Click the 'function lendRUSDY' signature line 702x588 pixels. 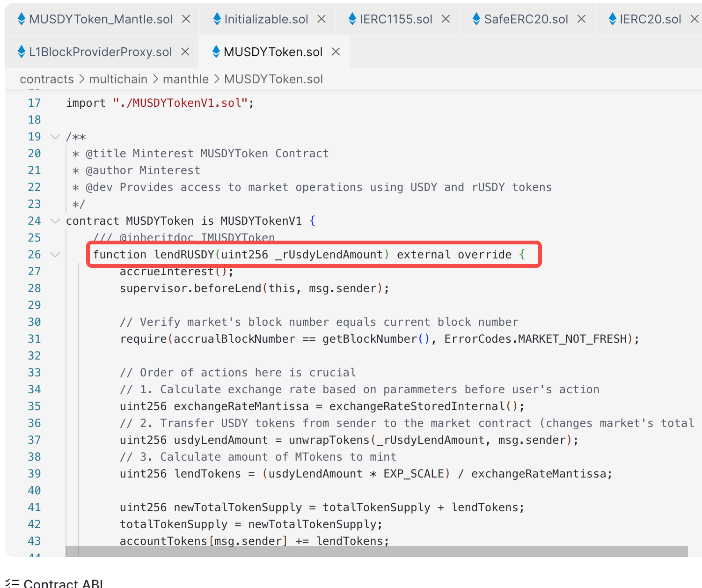point(309,255)
